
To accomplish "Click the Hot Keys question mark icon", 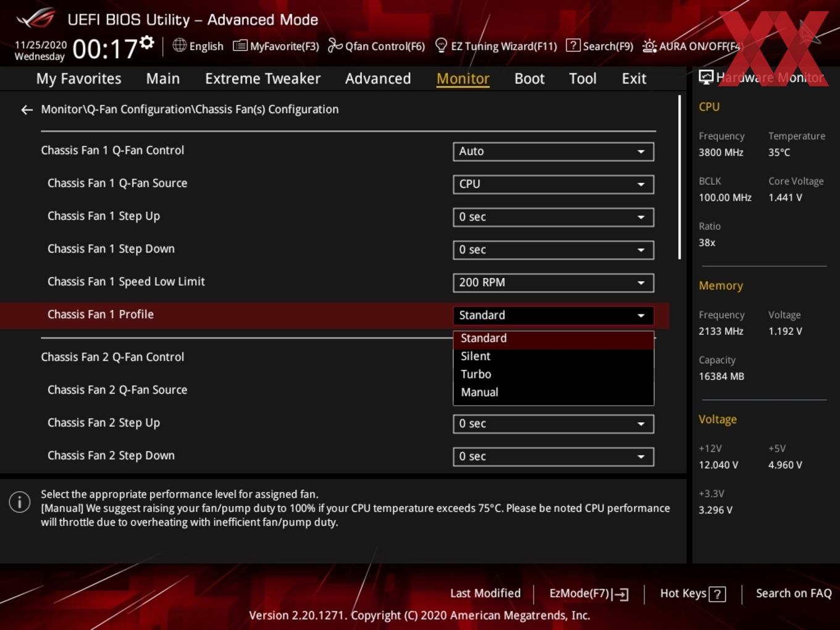I will pos(717,594).
